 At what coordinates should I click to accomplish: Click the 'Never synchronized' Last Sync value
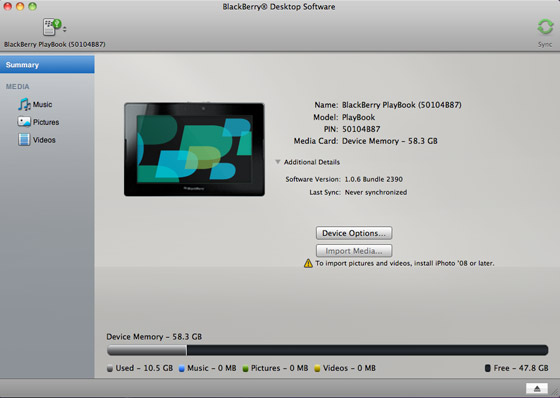click(376, 192)
